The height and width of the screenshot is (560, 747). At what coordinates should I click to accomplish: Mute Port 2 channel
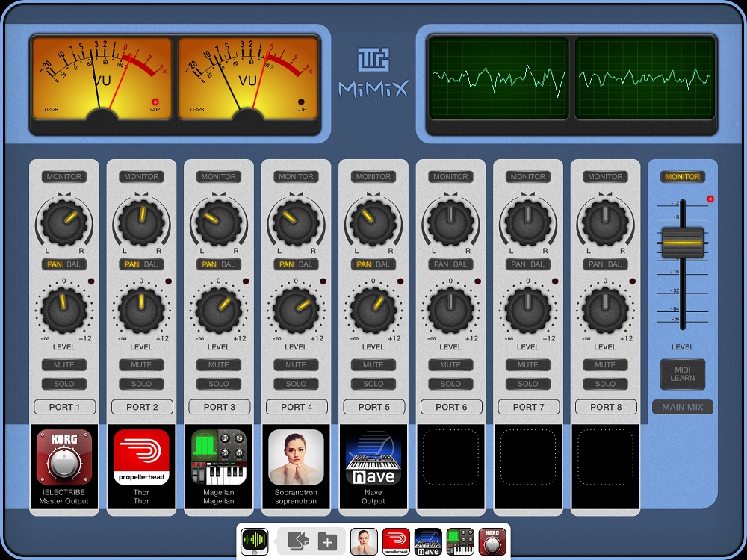[141, 365]
